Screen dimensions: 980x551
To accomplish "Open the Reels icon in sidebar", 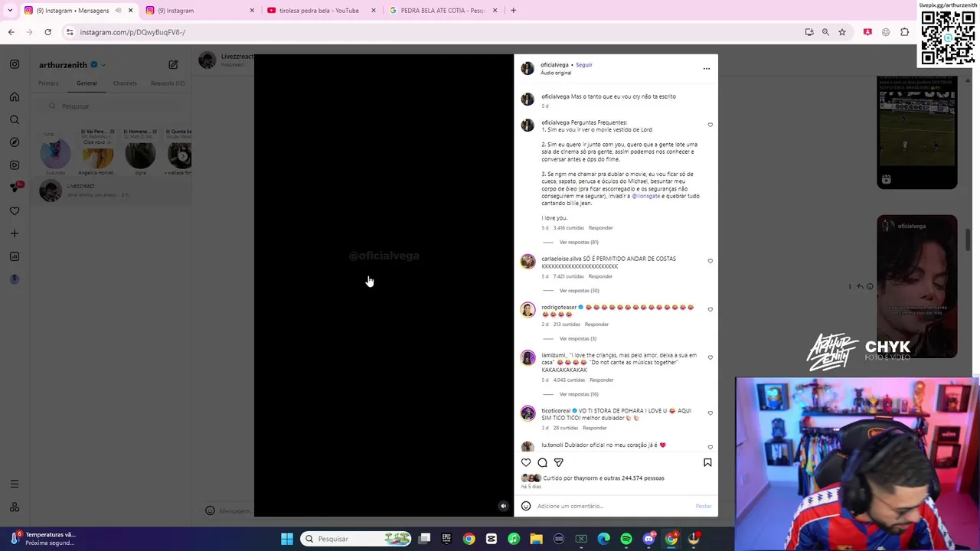I will tap(15, 165).
